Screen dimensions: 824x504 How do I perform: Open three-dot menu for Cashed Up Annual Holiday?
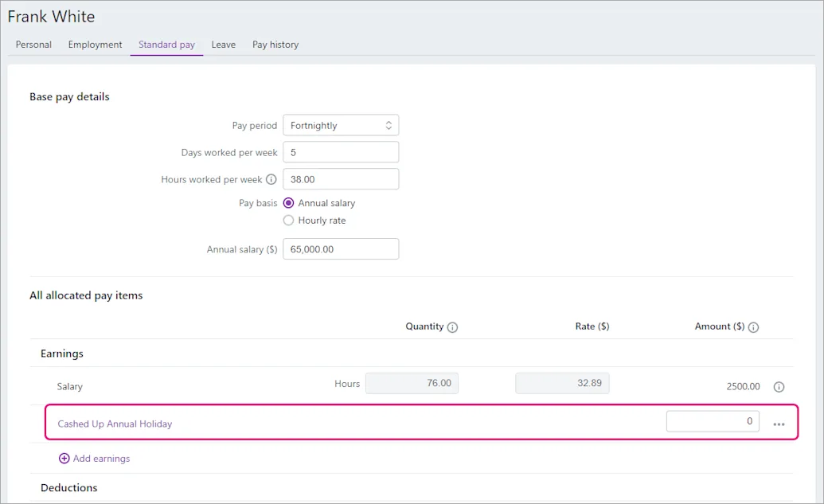pyautogui.click(x=779, y=424)
